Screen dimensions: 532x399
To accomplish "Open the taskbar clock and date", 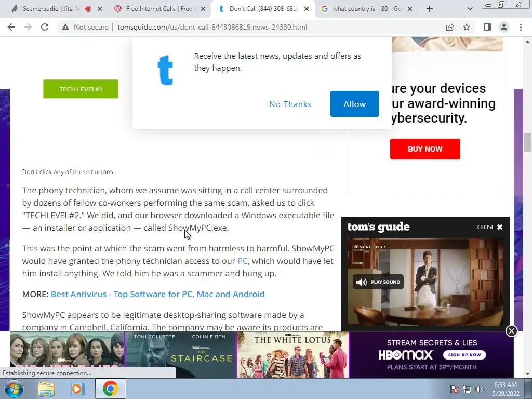I will (506, 389).
